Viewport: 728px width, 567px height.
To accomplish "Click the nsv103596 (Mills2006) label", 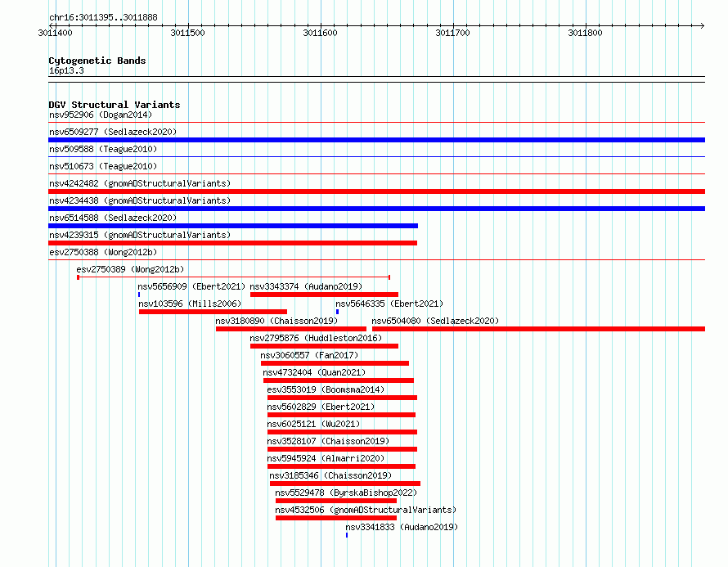I will click(190, 304).
